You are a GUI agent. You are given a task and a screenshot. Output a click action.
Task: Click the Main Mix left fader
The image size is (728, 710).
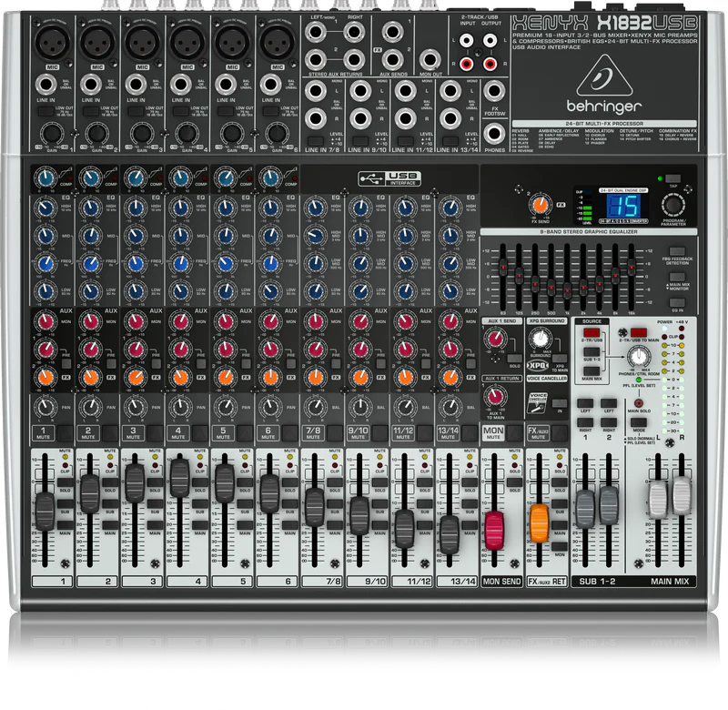658,499
